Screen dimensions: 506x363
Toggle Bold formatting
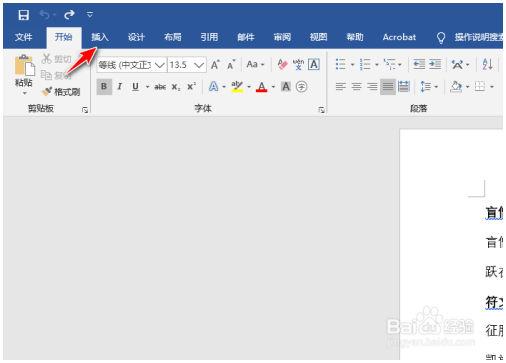[x=104, y=87]
